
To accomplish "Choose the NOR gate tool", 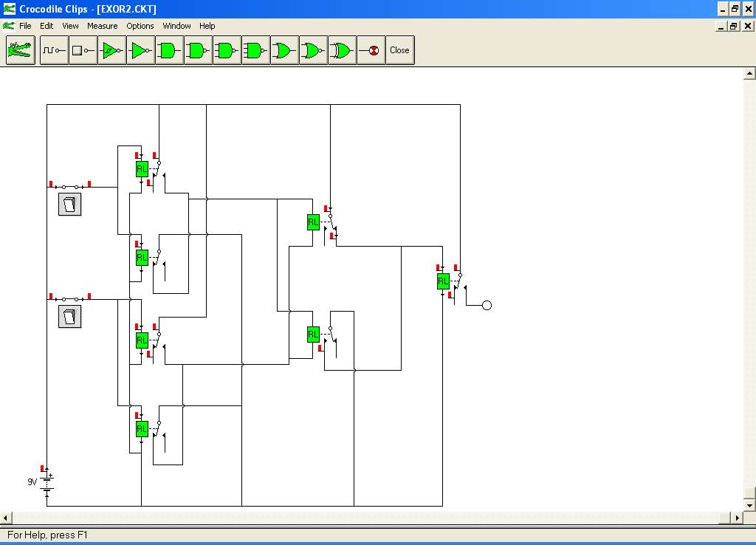I will [313, 50].
